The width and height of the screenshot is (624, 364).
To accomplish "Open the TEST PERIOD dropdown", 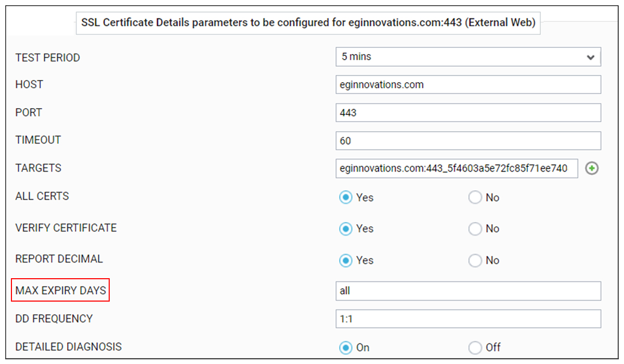I will [467, 57].
